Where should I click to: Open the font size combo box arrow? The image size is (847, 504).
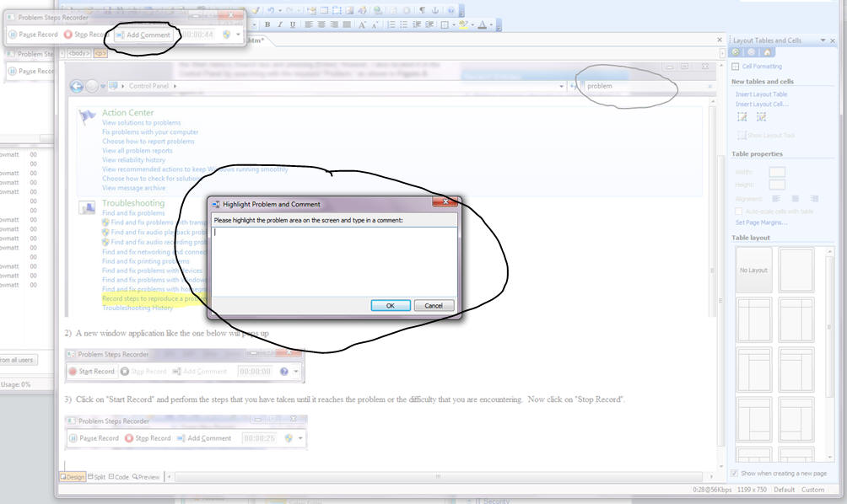coord(254,24)
